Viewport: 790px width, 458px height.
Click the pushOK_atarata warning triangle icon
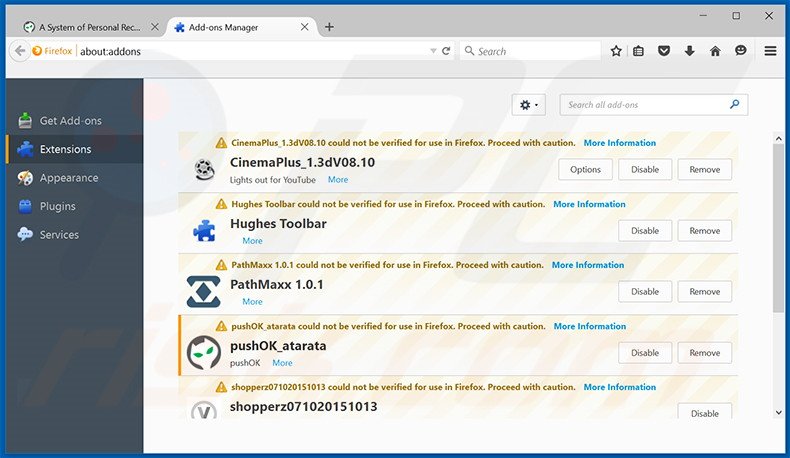221,326
